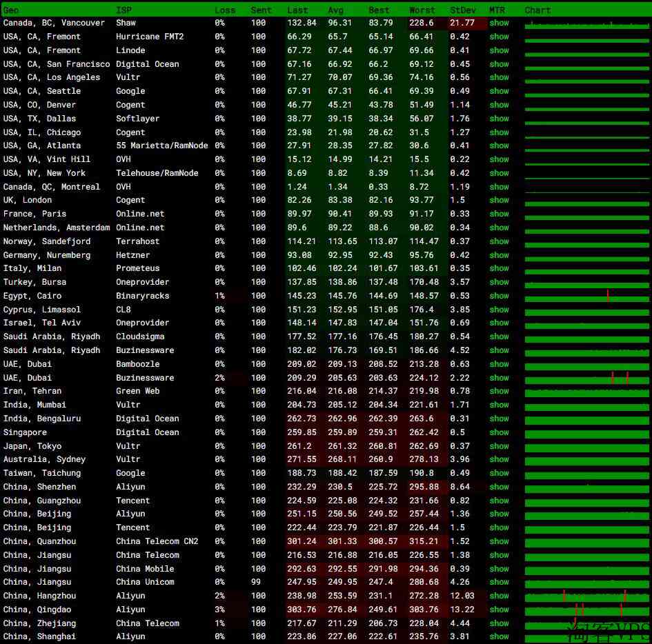Click the ISP column header
The width and height of the screenshot is (652, 644).
coord(124,10)
